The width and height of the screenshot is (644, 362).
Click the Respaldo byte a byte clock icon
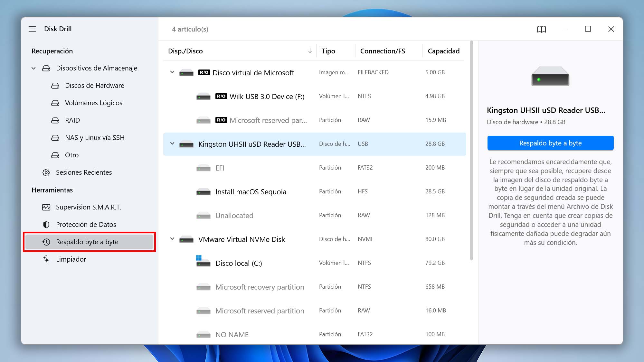pyautogui.click(x=46, y=242)
